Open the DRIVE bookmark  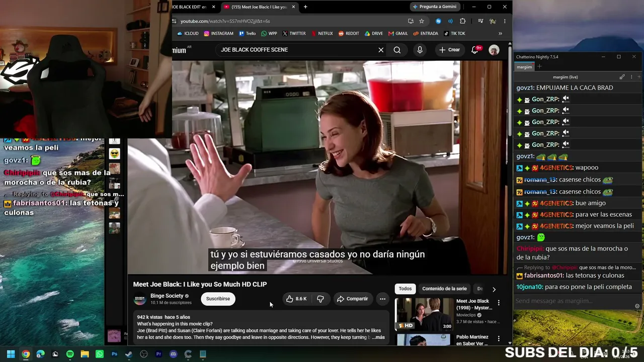[374, 34]
